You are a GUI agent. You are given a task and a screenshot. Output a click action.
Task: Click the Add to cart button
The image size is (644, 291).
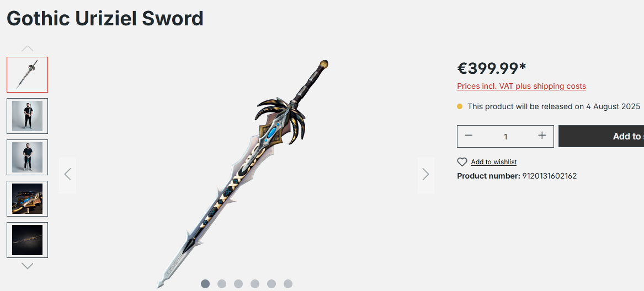point(602,136)
